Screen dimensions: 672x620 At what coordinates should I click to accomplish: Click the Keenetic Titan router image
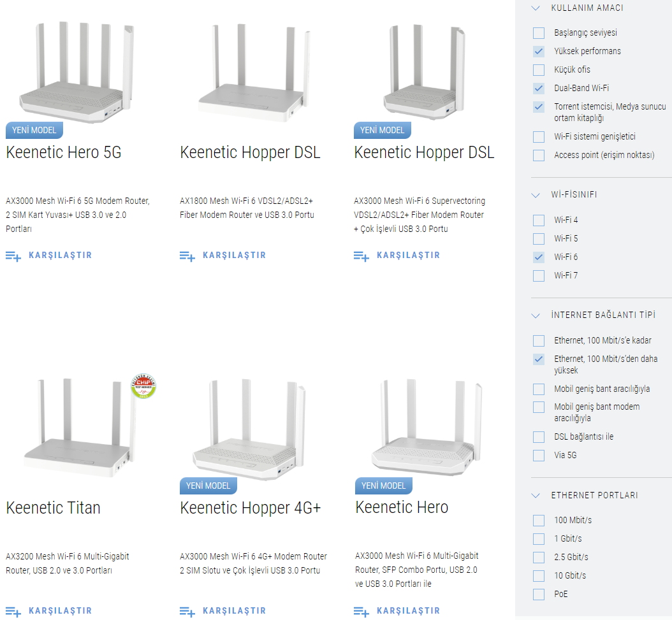coord(82,428)
